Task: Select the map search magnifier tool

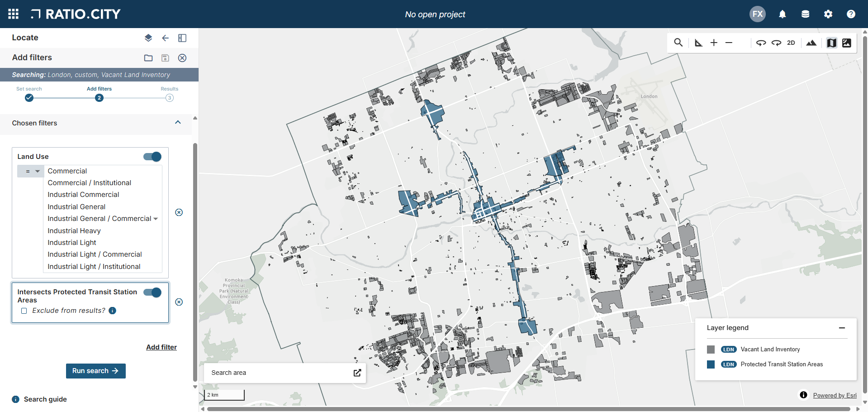Action: click(678, 42)
